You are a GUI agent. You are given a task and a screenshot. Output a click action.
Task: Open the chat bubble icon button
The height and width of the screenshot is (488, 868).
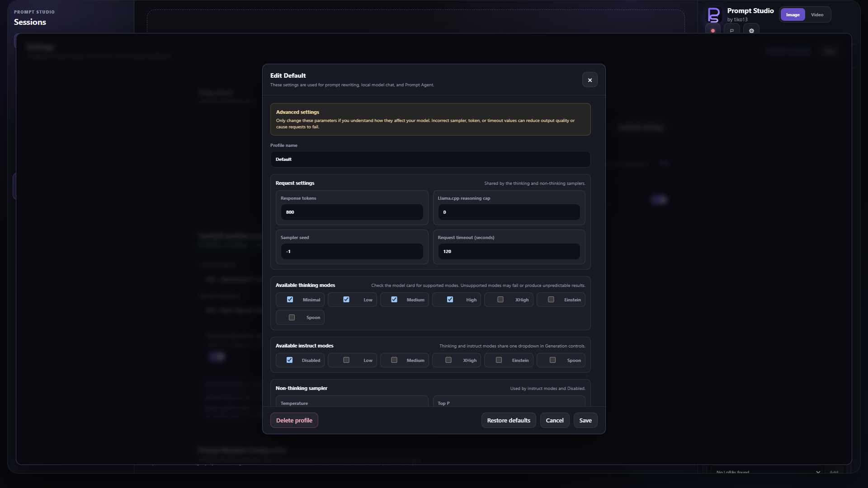[732, 31]
